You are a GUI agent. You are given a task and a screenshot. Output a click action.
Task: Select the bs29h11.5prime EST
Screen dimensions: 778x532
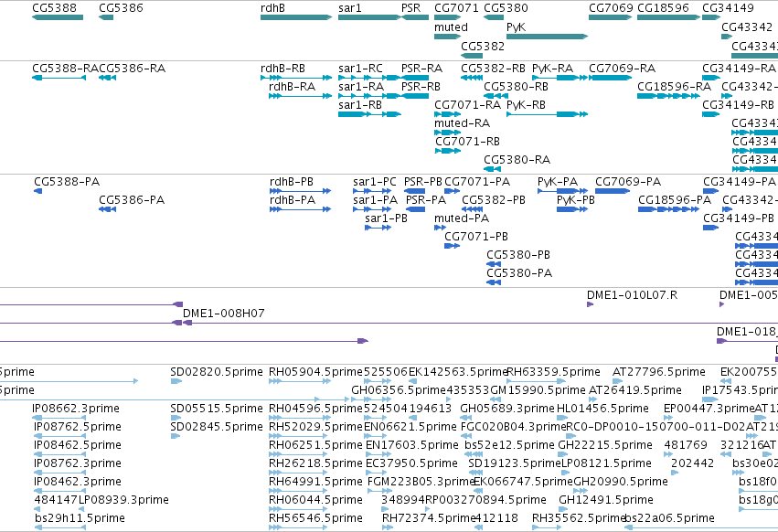click(60, 527)
